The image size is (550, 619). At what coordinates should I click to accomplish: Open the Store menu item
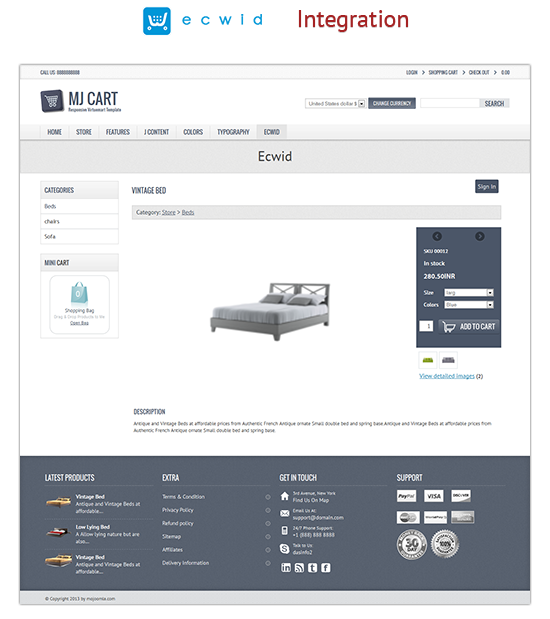click(84, 132)
